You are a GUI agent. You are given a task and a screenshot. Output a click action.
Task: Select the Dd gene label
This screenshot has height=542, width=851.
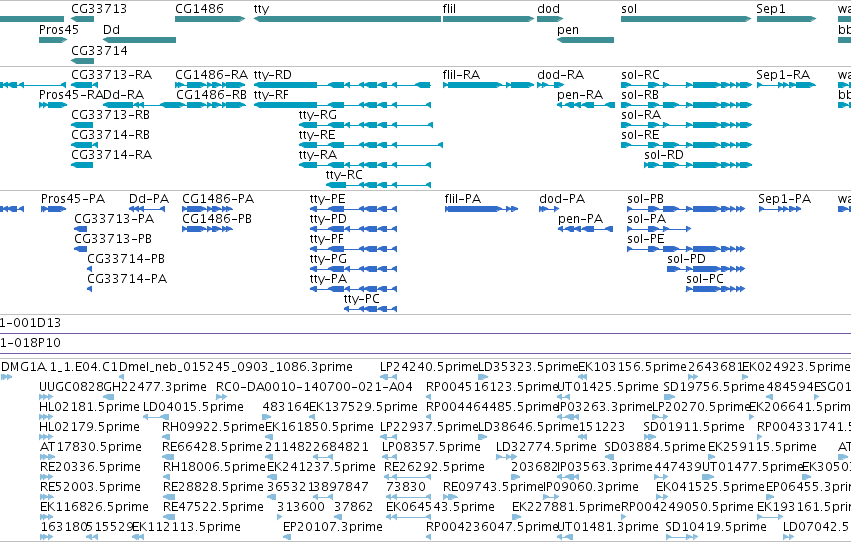(x=111, y=29)
